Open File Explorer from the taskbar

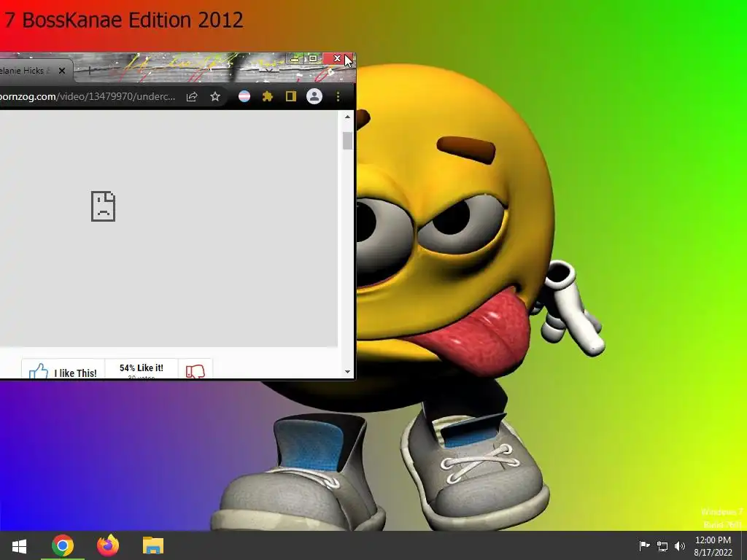[x=153, y=545]
